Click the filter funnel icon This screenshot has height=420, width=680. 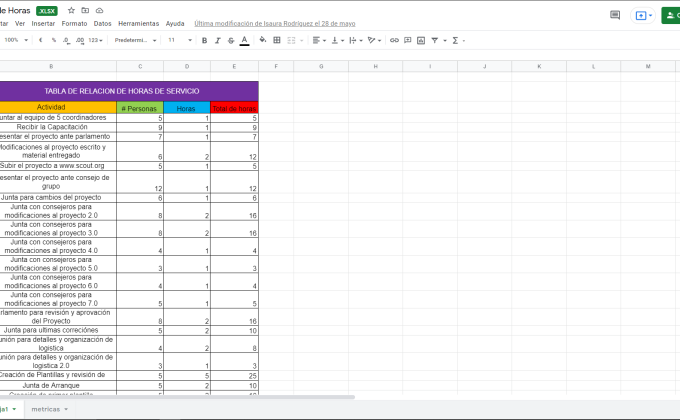[435, 40]
